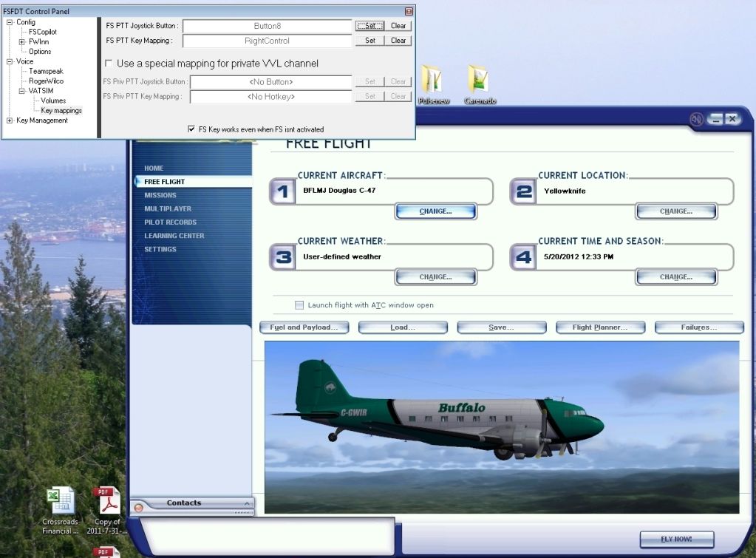Change the current aircraft
Image resolution: width=756 pixels, height=558 pixels.
(435, 211)
